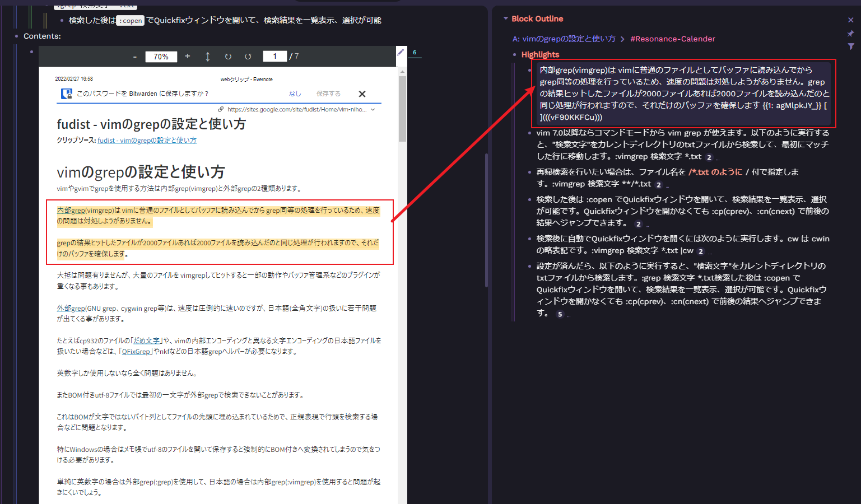Dismiss the Bitwarden save-password bar with X
Viewport: 861px width, 504px height.
362,94
